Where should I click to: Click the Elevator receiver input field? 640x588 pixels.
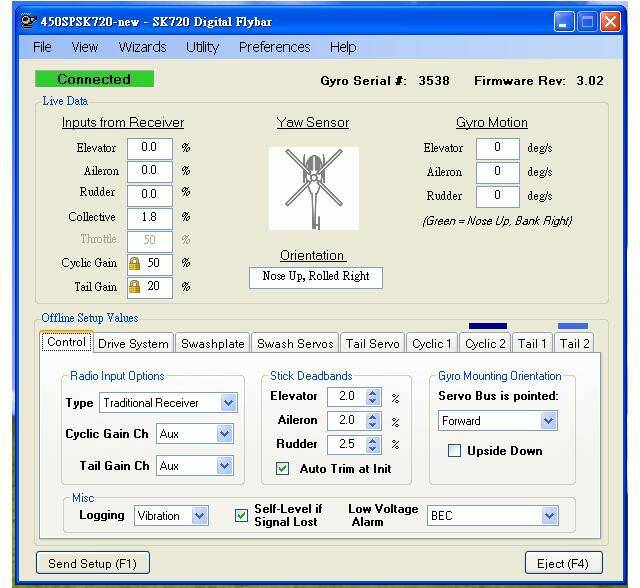(149, 148)
